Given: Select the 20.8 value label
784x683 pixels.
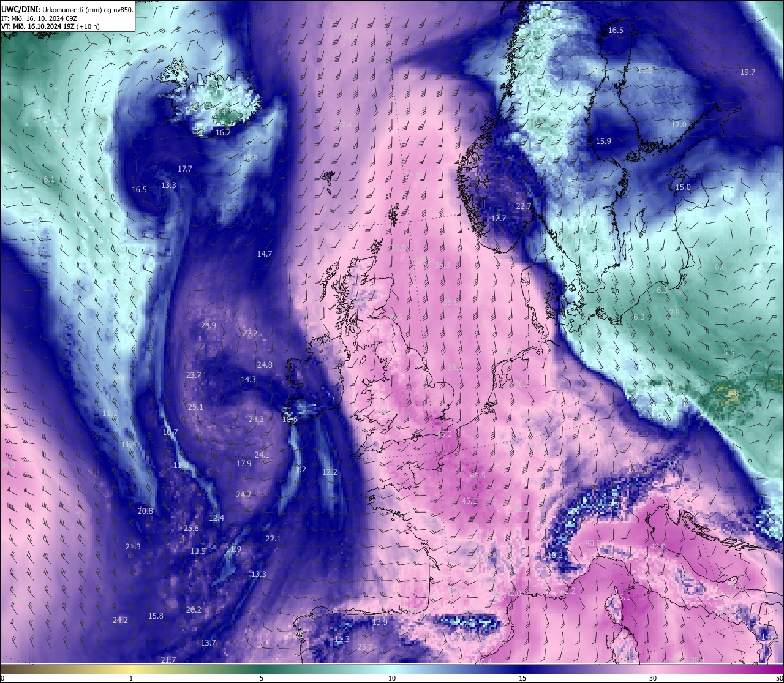Looking at the screenshot, I should [x=145, y=511].
